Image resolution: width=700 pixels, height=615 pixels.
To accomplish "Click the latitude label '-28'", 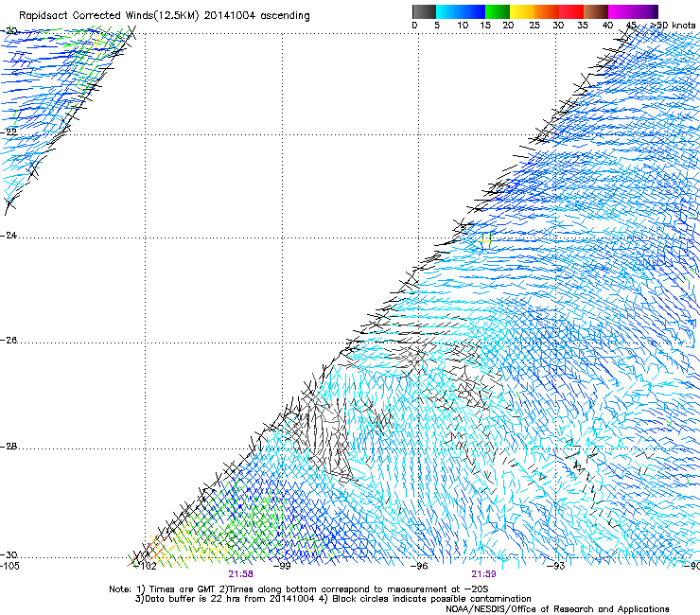I will coord(9,447).
